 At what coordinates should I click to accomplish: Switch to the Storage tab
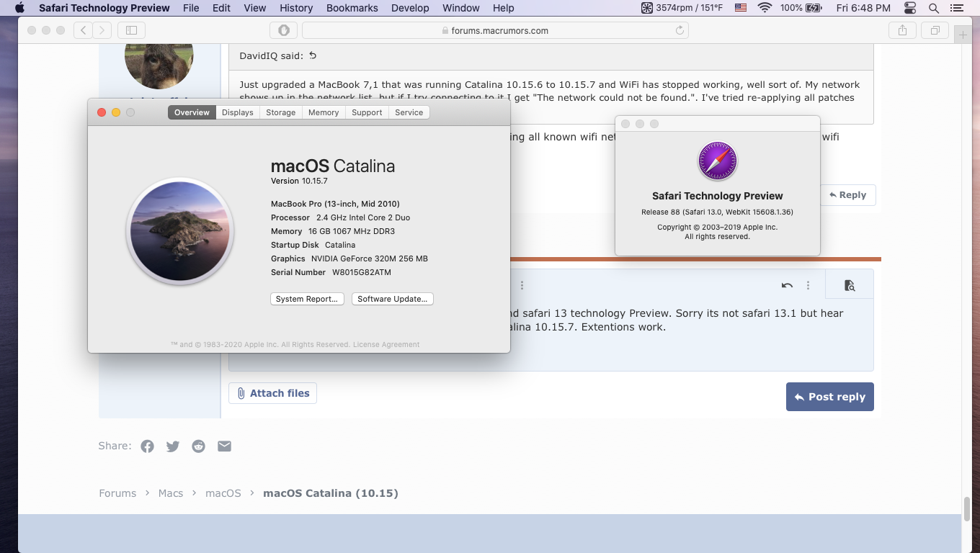[x=281, y=112]
